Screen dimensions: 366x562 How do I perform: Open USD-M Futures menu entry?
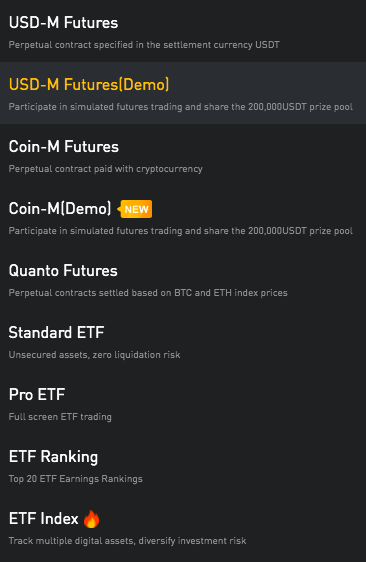point(183,31)
